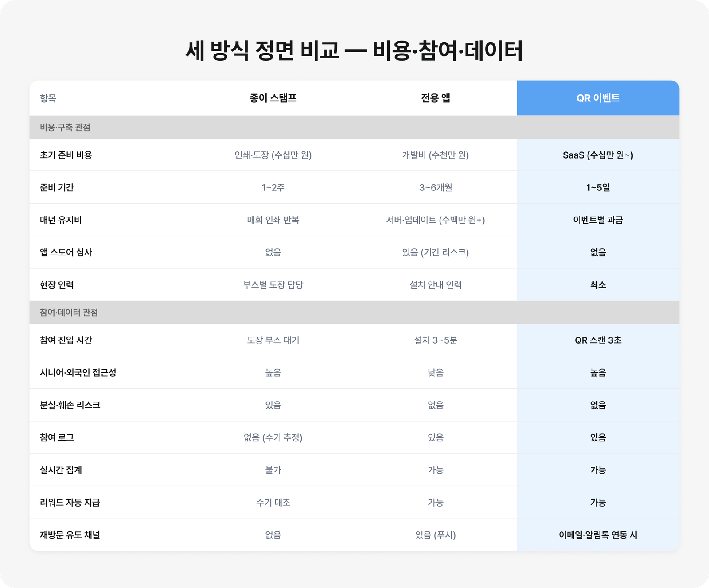Click the '재방문 유도 채널' row label
709x588 pixels.
70,535
